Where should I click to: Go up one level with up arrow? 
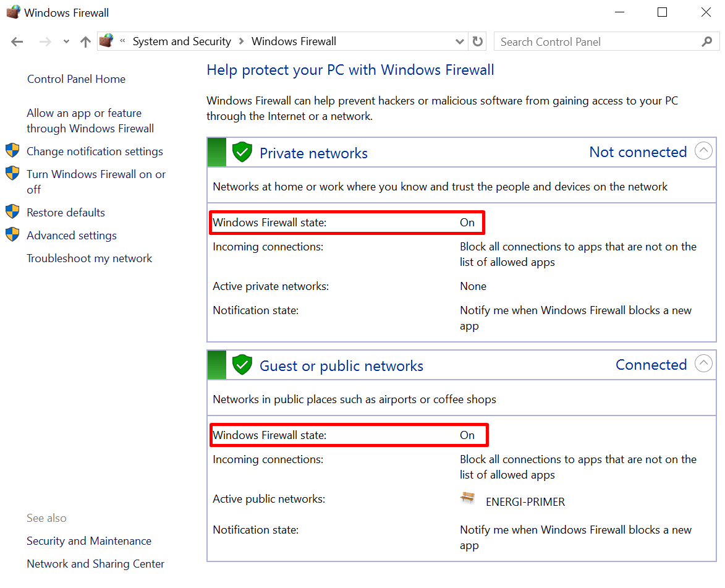point(85,42)
